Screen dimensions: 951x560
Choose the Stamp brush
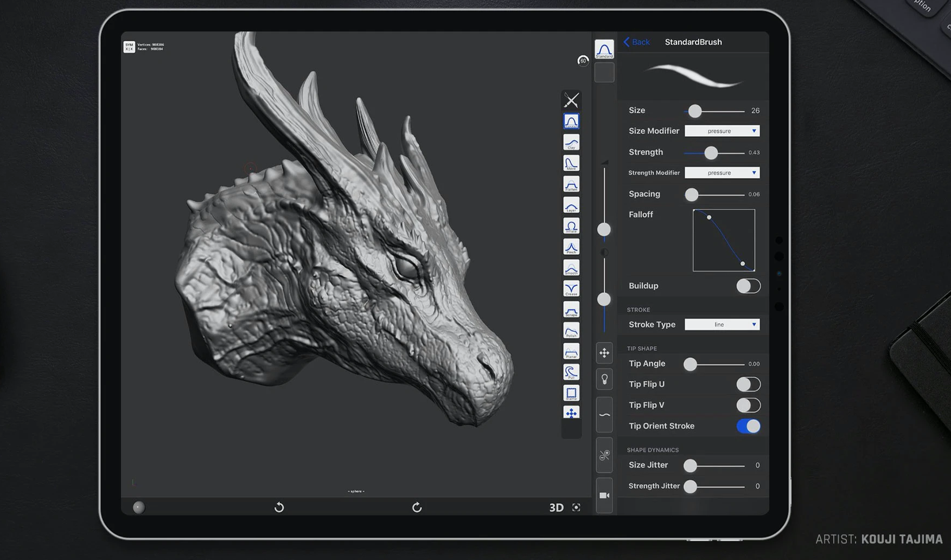(571, 393)
